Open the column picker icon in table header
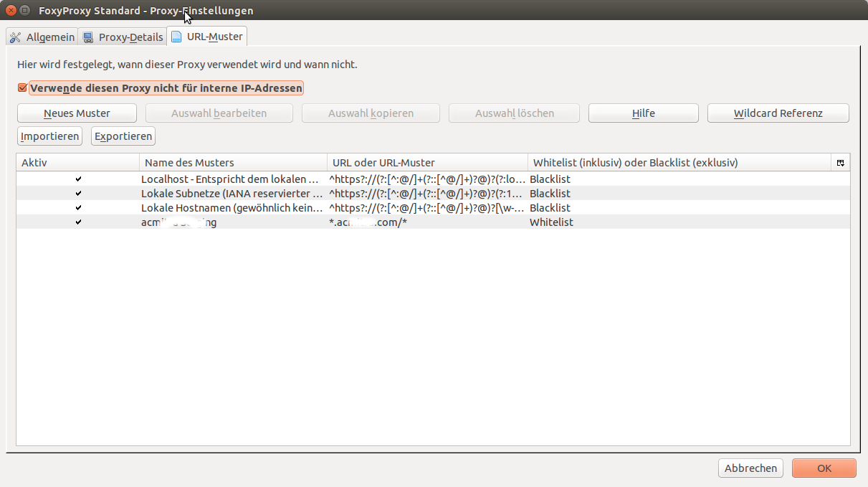868x487 pixels. [841, 163]
